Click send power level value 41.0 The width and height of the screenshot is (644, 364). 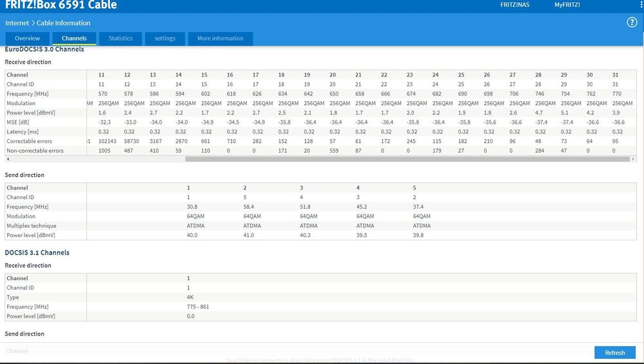point(248,235)
